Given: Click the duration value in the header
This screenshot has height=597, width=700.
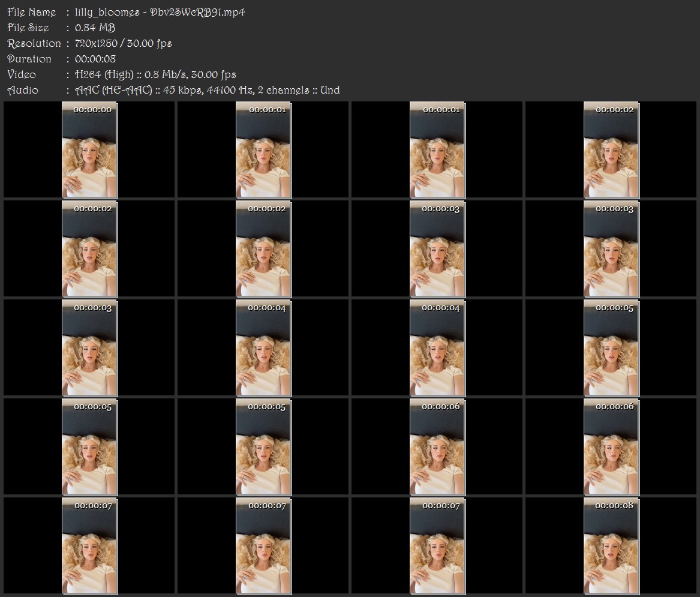Looking at the screenshot, I should click(95, 59).
